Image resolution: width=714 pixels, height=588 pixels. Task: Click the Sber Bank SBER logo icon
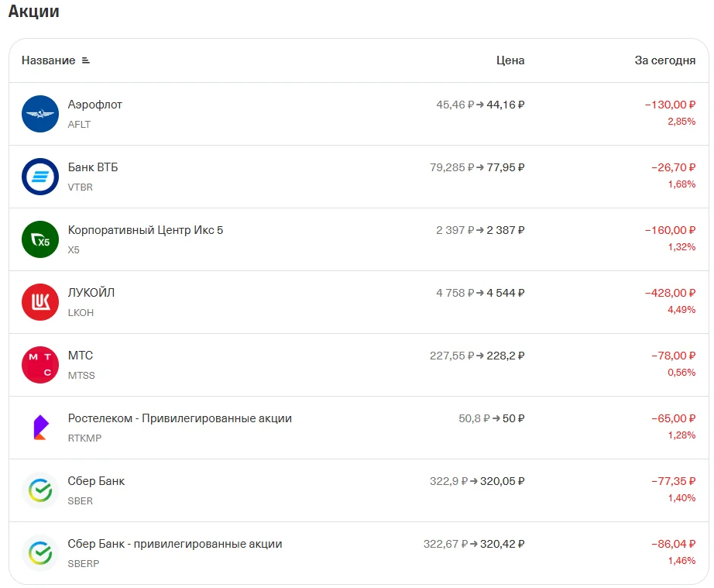pos(40,490)
